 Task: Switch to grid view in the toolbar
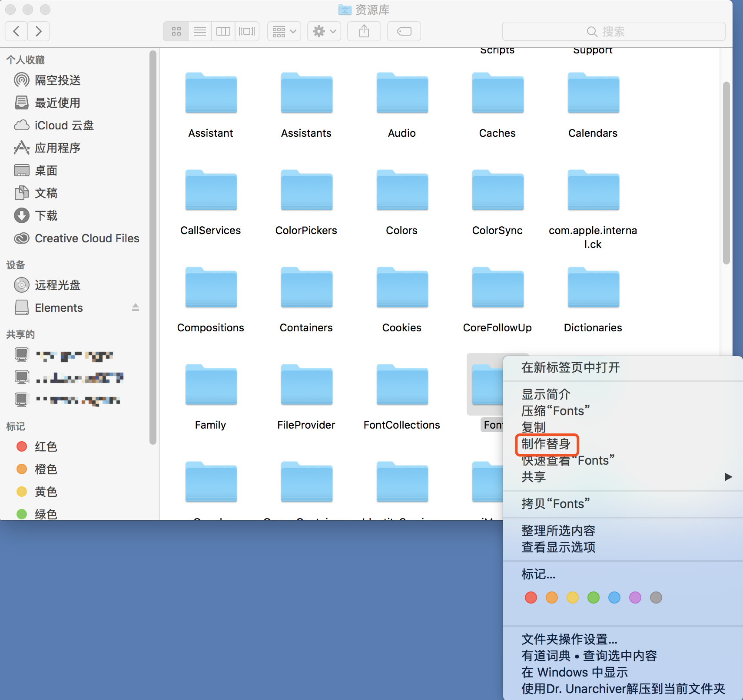[x=176, y=31]
